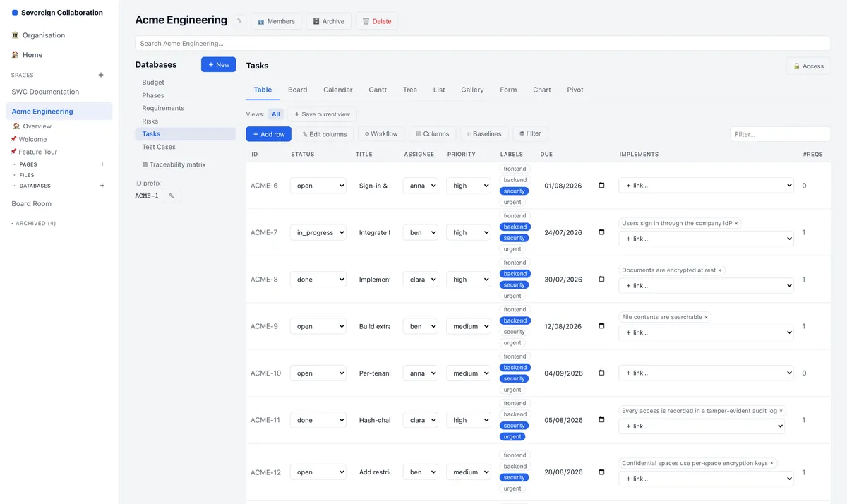This screenshot has height=504, width=847.
Task: Toggle the urgent label on ACME-11
Action: (x=512, y=437)
